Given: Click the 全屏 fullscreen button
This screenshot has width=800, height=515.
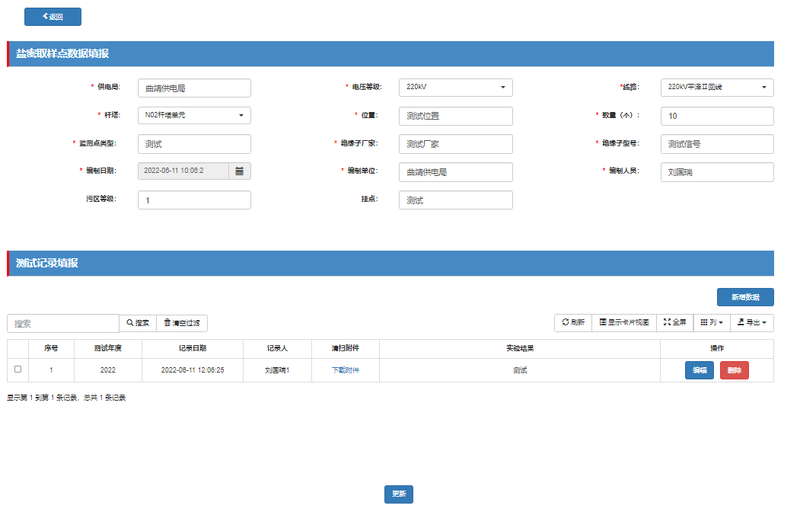Looking at the screenshot, I should (x=674, y=322).
